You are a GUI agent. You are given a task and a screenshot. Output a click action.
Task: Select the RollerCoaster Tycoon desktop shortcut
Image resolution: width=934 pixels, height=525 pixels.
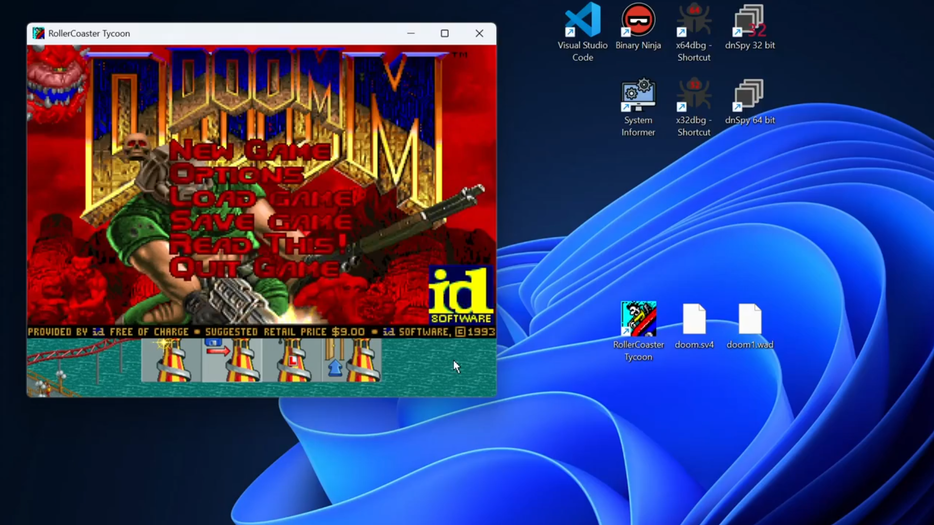click(x=638, y=331)
